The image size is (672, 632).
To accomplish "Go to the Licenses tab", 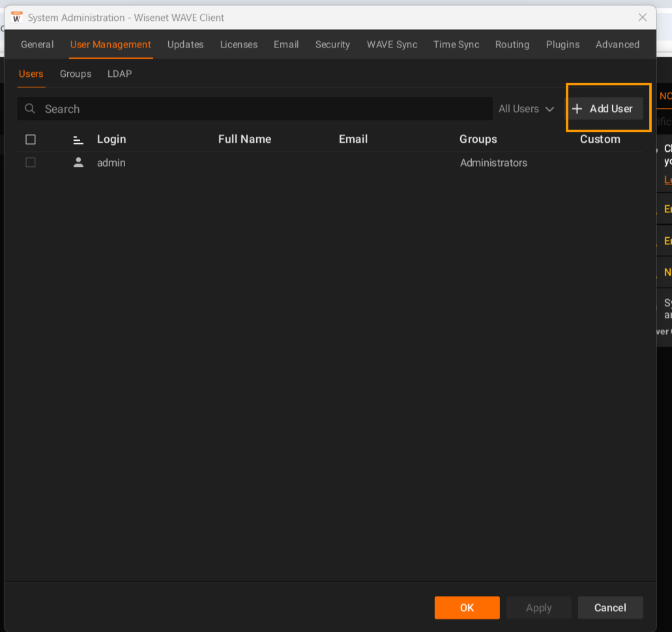I will (239, 44).
